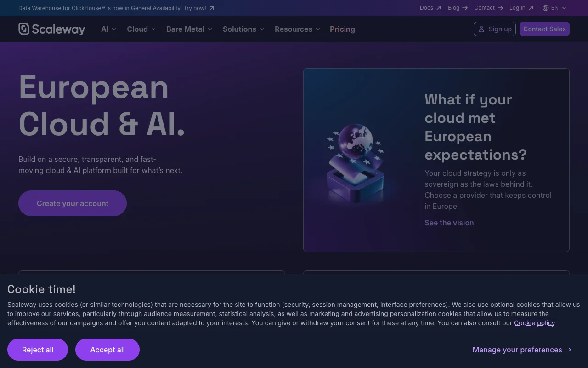Click the Data Warehouse for ClickHouse announcement
The height and width of the screenshot is (368, 588).
click(116, 8)
